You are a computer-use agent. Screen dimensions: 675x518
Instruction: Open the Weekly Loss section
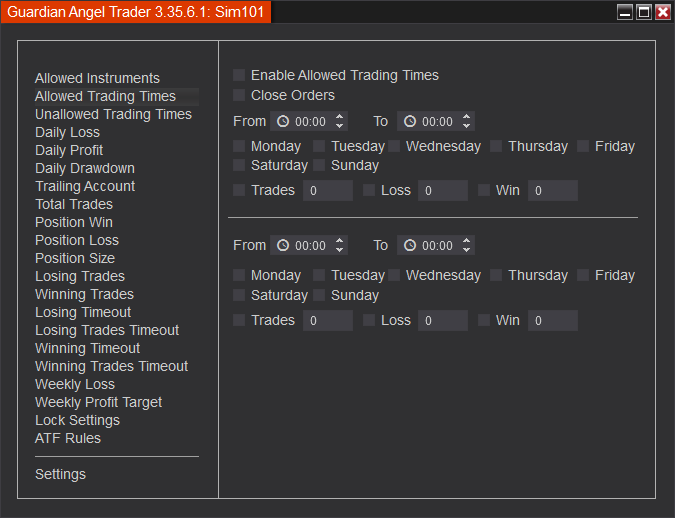pos(75,384)
